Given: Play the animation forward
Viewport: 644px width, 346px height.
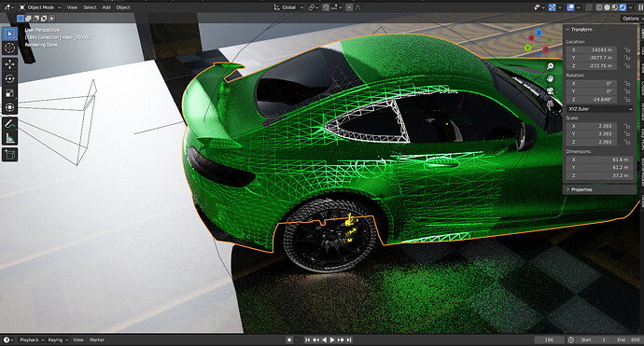Looking at the screenshot, I should click(332, 339).
